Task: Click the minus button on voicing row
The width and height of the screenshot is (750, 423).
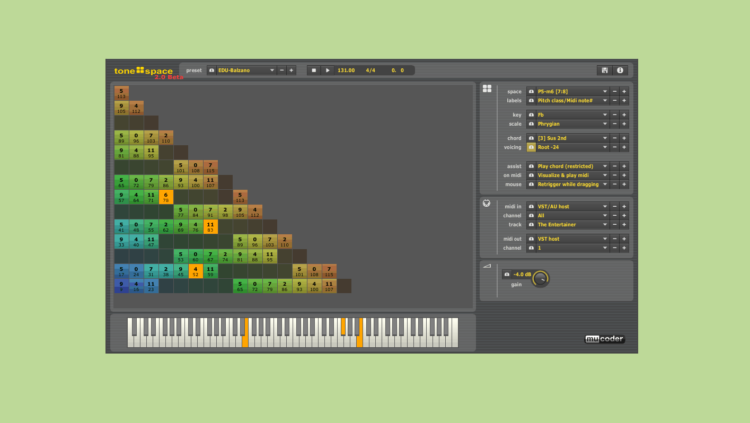Action: 615,147
